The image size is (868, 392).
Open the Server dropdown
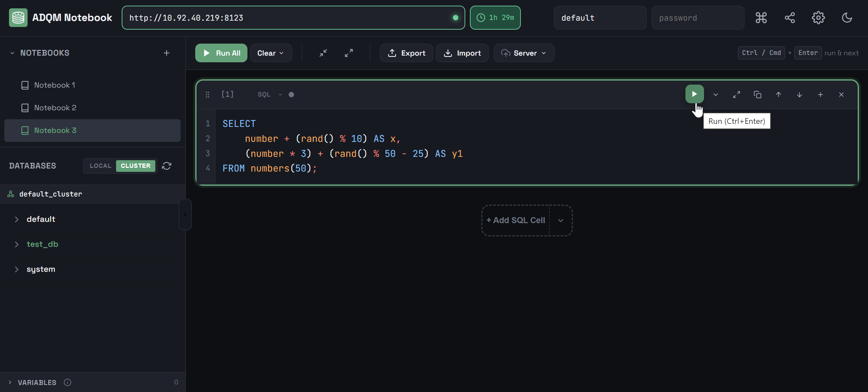pos(523,53)
